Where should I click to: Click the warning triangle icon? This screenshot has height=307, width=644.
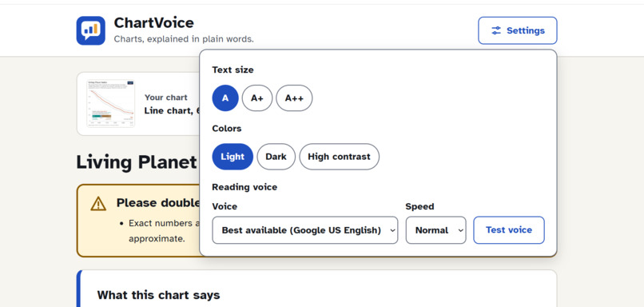pos(98,203)
